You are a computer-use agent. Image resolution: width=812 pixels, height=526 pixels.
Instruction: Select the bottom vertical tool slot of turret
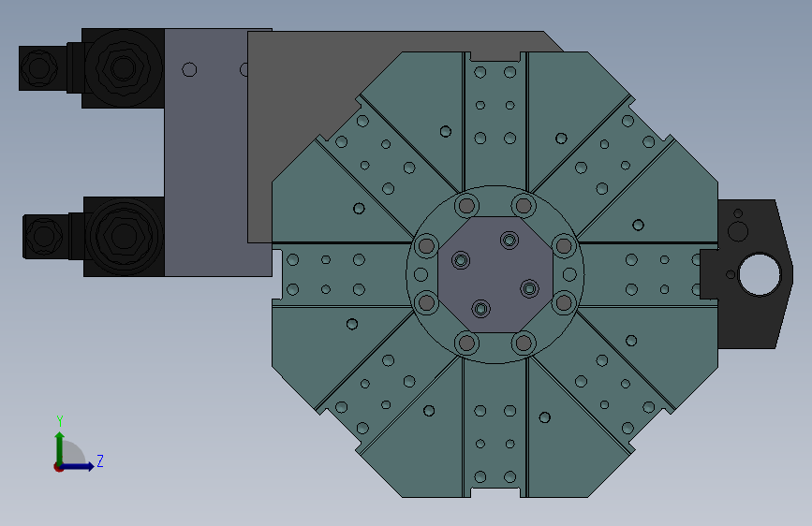pos(495,427)
